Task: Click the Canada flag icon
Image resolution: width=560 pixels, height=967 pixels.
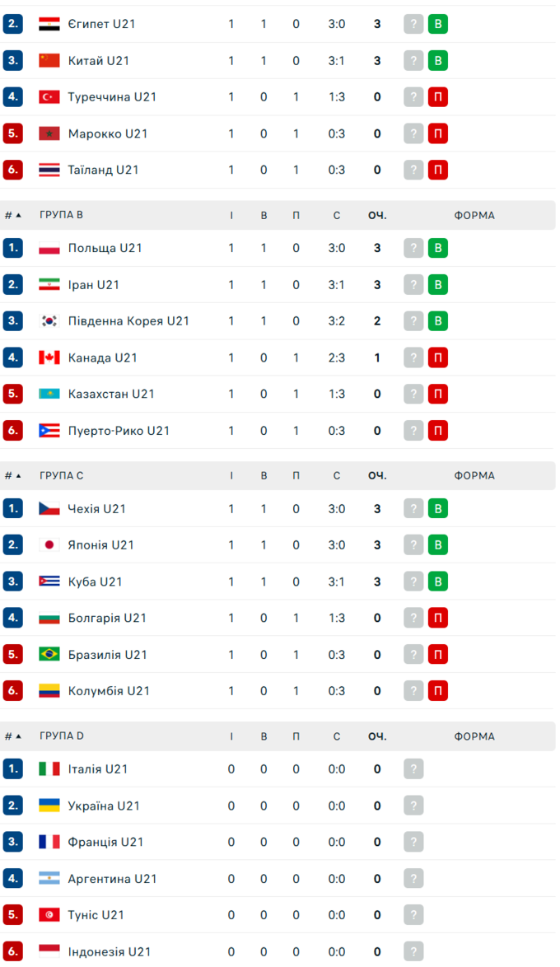Action: [49, 357]
